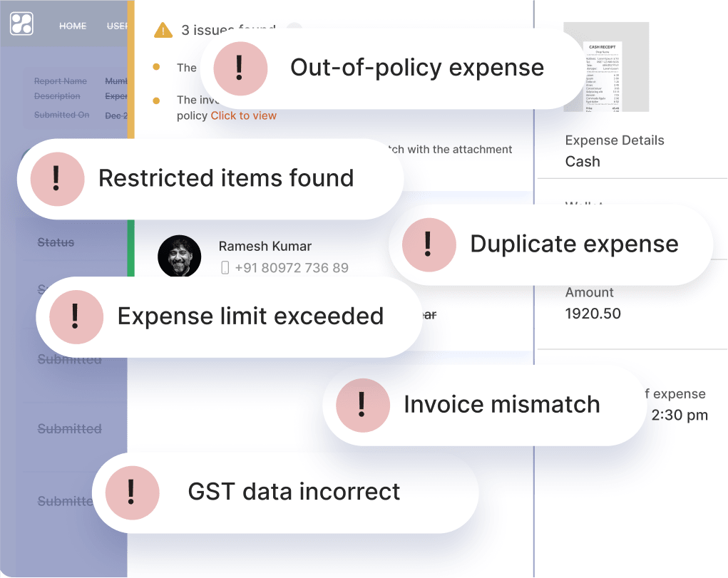Open the USER menu item
The image size is (728, 578).
[x=116, y=26]
